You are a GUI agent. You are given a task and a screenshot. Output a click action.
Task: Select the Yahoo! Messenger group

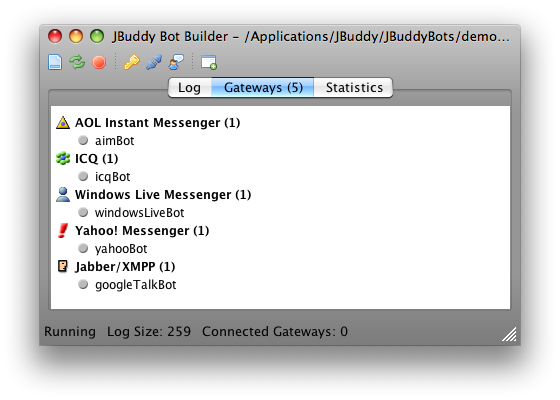(x=142, y=231)
